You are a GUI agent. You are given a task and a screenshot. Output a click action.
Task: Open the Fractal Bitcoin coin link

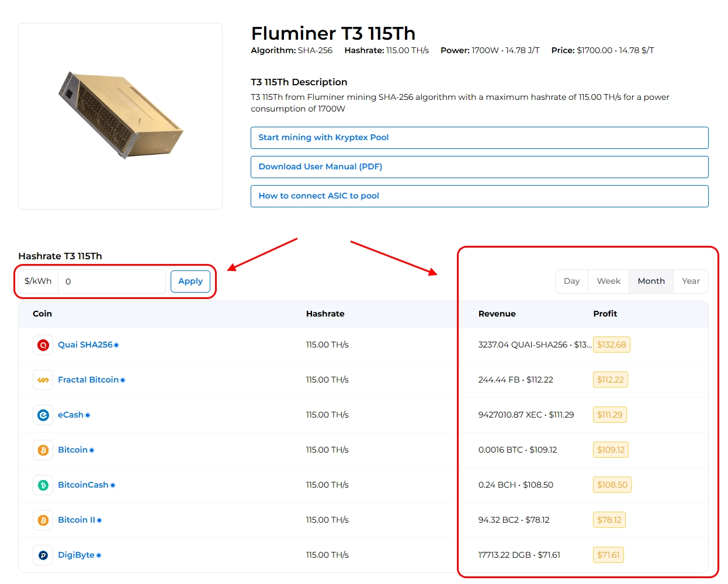point(88,380)
